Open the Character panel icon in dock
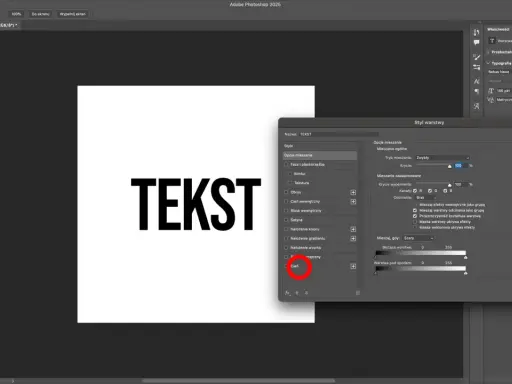Screen dimensions: 512x384 [x=476, y=81]
